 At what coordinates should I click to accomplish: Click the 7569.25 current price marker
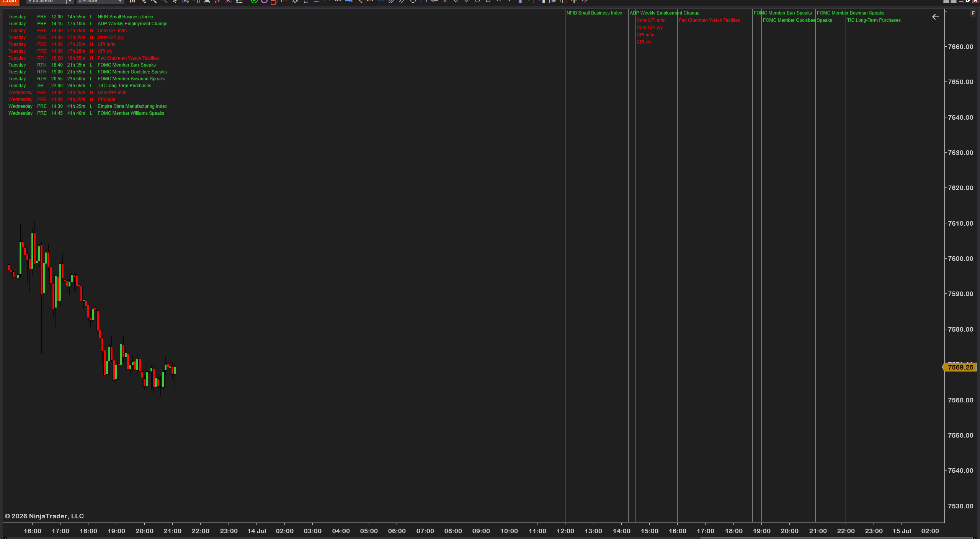(960, 367)
